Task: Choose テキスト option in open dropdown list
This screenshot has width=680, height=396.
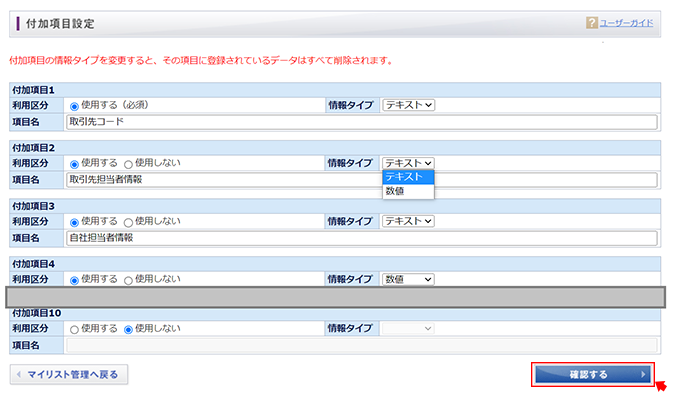Action: 408,177
